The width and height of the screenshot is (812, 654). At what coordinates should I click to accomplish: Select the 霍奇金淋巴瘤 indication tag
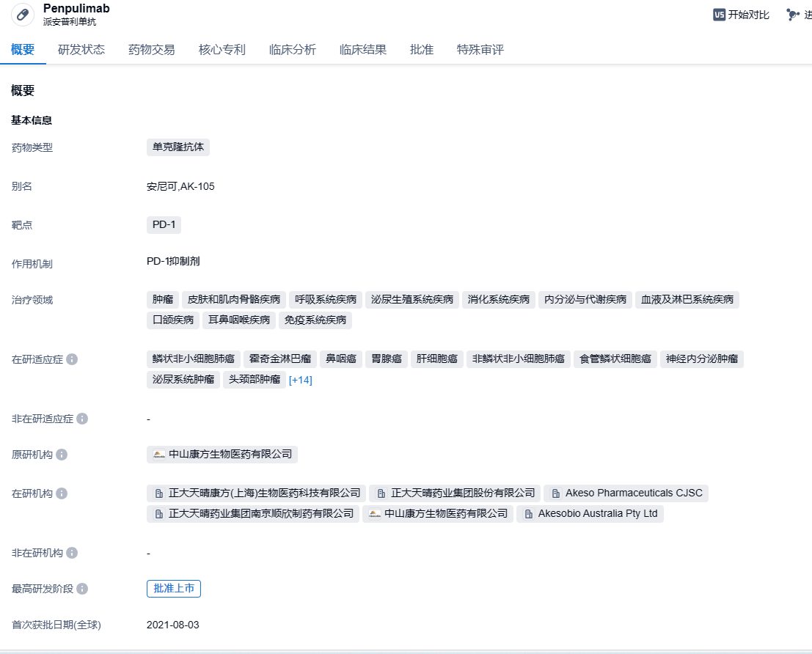[x=280, y=359]
